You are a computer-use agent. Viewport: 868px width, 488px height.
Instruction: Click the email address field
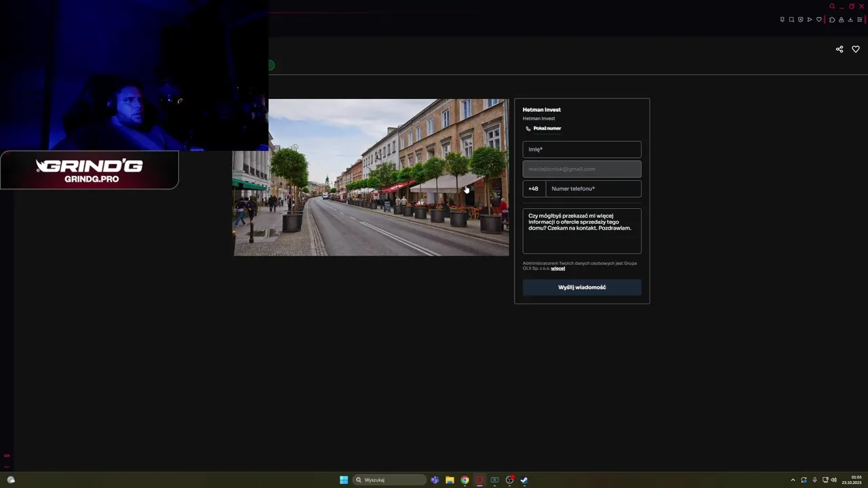[x=582, y=169]
